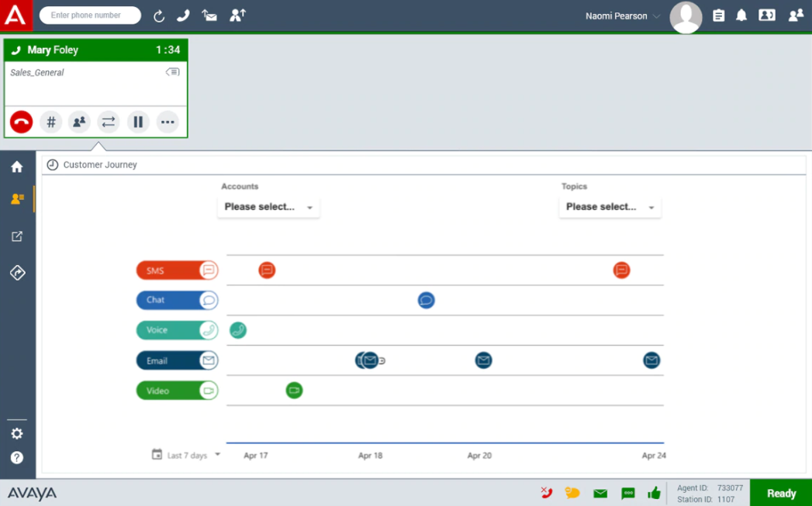
Task: Open the Topics dropdown
Action: (610, 207)
